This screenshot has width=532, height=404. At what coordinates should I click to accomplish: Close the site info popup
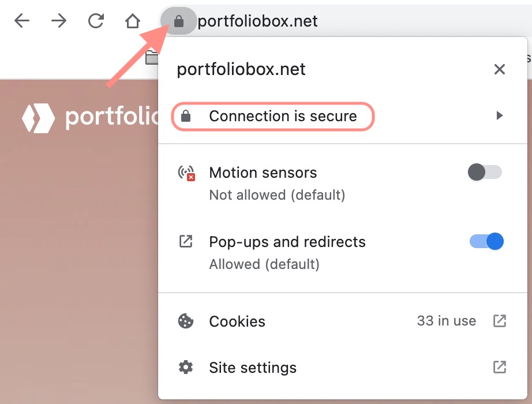click(x=500, y=70)
